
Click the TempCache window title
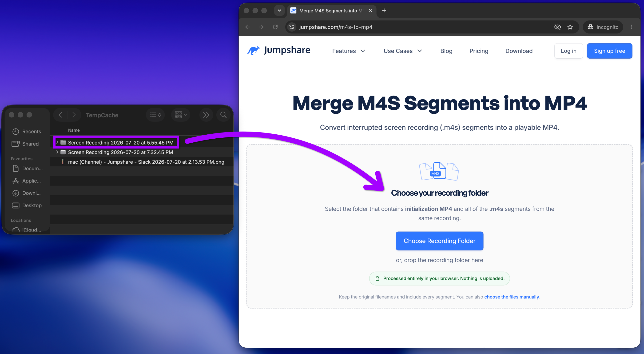point(102,115)
